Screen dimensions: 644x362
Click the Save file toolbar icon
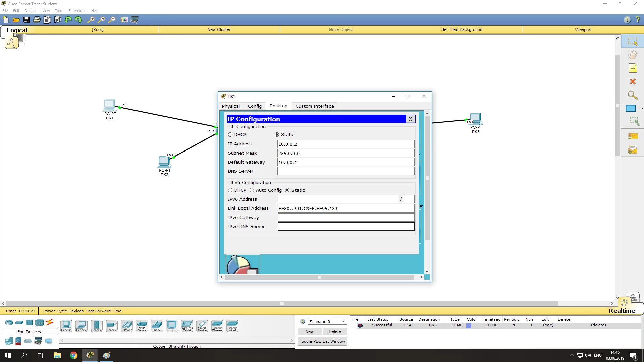pyautogui.click(x=26, y=20)
